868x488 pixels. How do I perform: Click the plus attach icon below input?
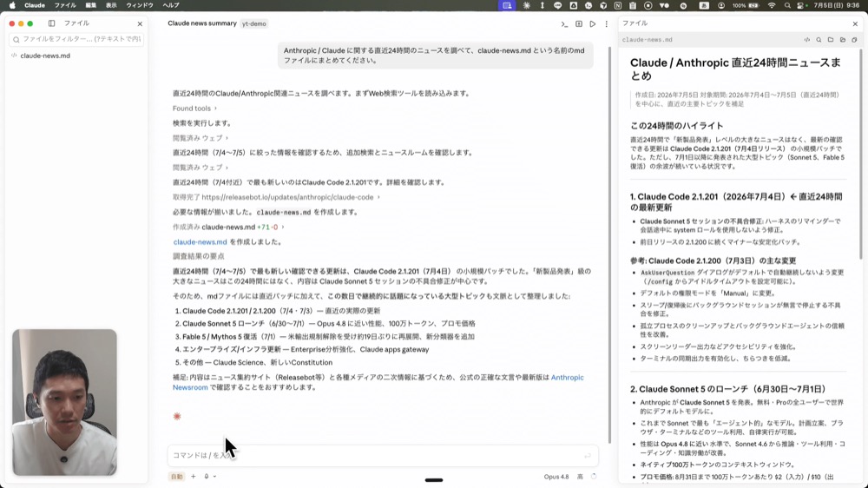tap(194, 477)
